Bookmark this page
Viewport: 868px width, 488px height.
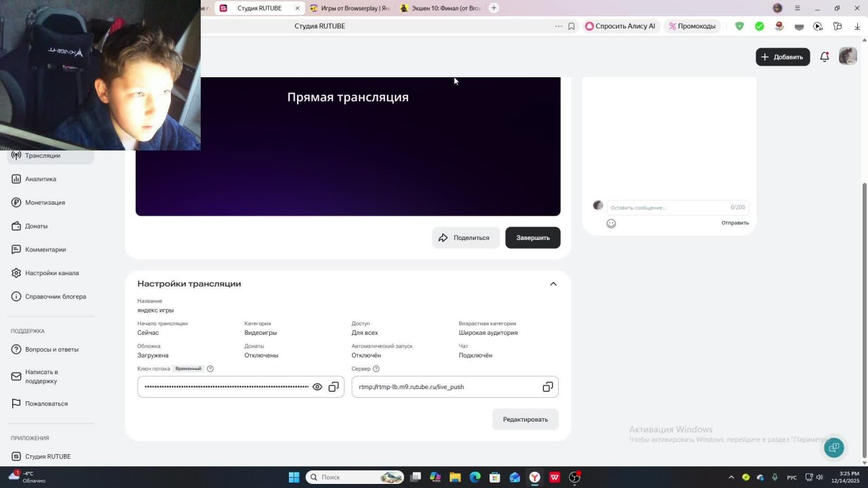[x=572, y=26]
